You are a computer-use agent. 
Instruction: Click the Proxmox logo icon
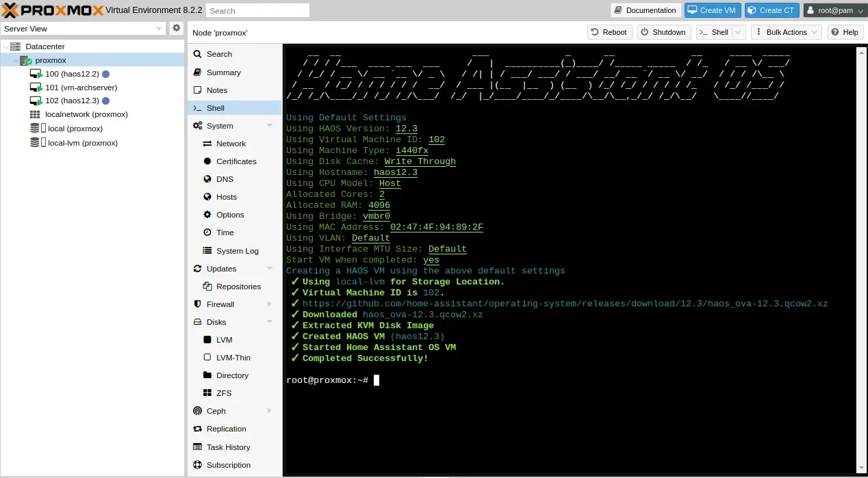pos(10,10)
